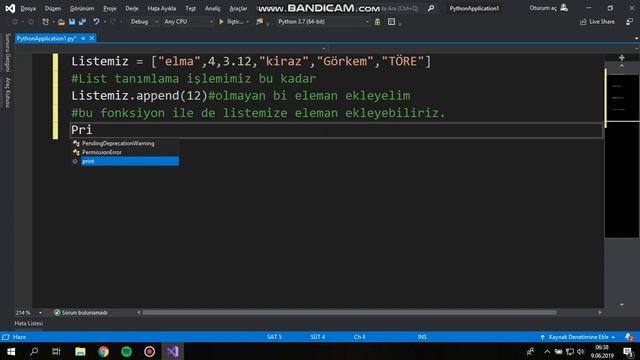Open the Test menu
The height and width of the screenshot is (360, 640).
click(191, 8)
